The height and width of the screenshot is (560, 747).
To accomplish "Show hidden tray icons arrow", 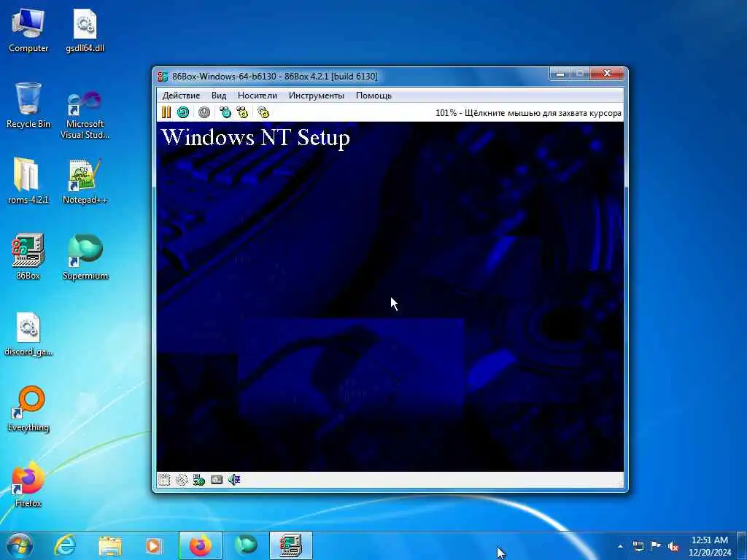I will [620, 546].
